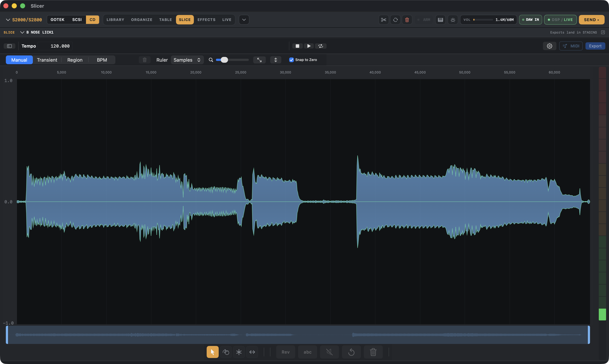Viewport: 609px width, 364px height.
Task: Click the zoom slider handle
Action: 224,60
